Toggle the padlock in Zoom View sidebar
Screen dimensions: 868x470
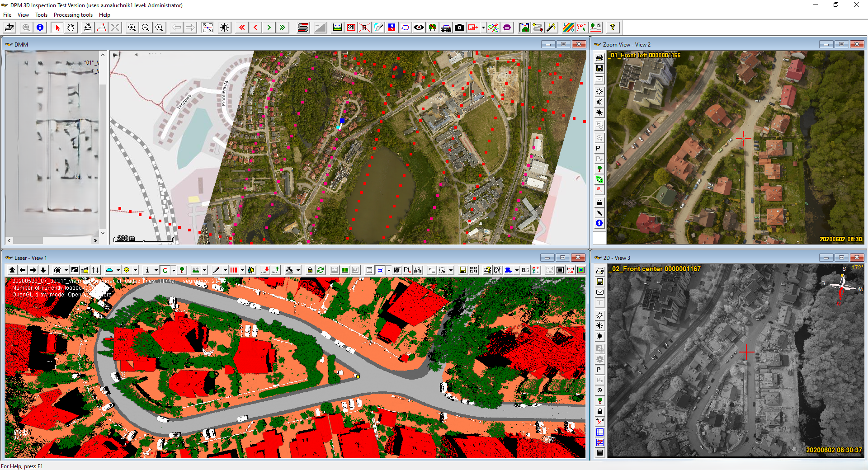coord(599,202)
